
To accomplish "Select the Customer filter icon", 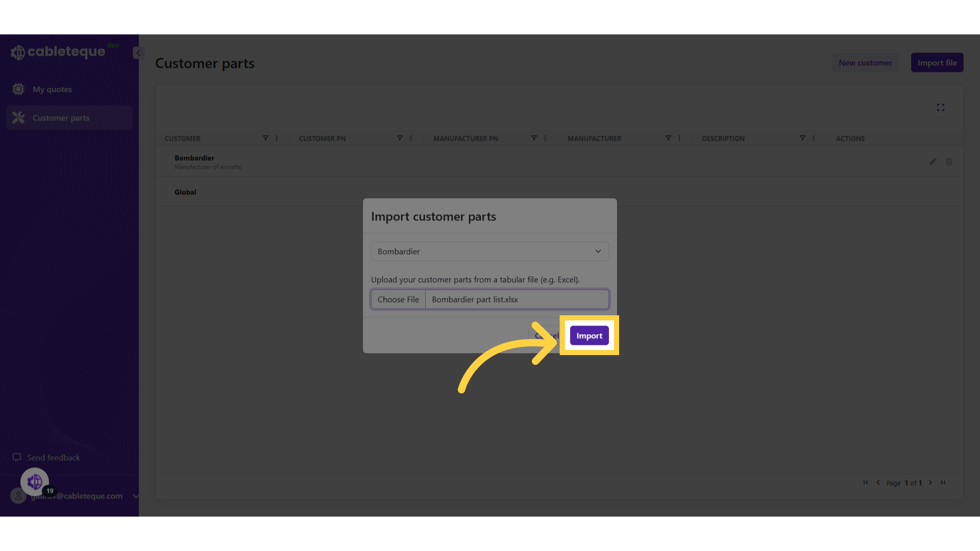I will [266, 138].
